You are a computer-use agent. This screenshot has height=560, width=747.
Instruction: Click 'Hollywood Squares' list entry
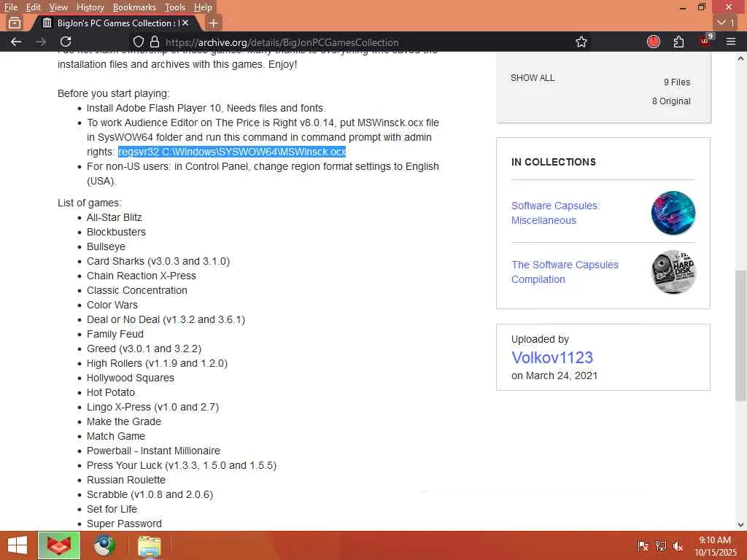tap(131, 378)
